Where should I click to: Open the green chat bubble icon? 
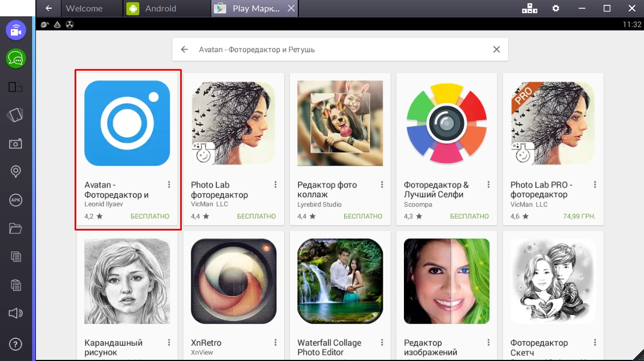[x=16, y=58]
